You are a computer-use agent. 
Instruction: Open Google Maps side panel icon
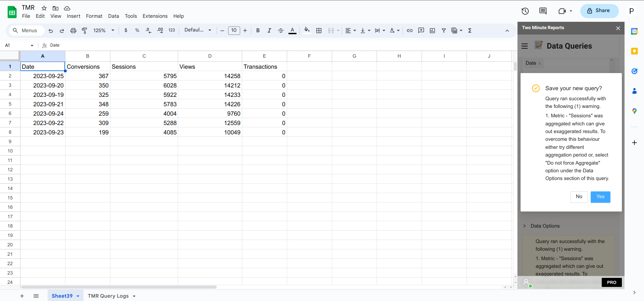tap(634, 111)
